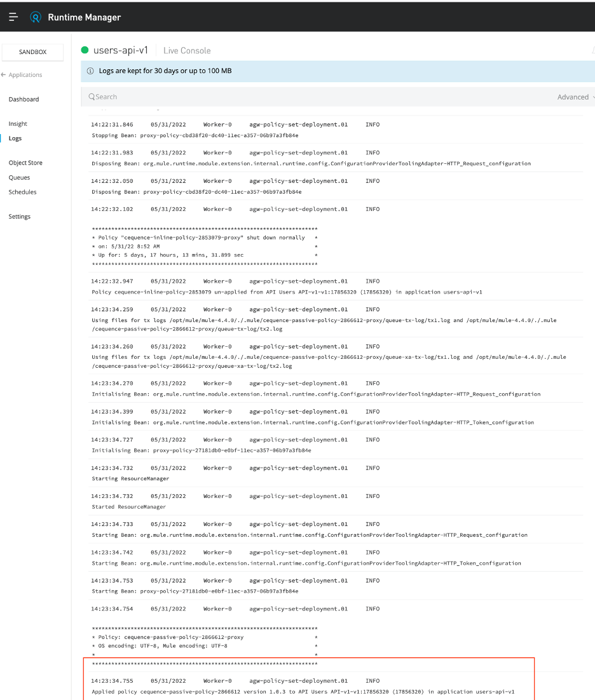The image size is (595, 700).
Task: Select the 14:23:34.742 log timestamp
Action: [112, 553]
